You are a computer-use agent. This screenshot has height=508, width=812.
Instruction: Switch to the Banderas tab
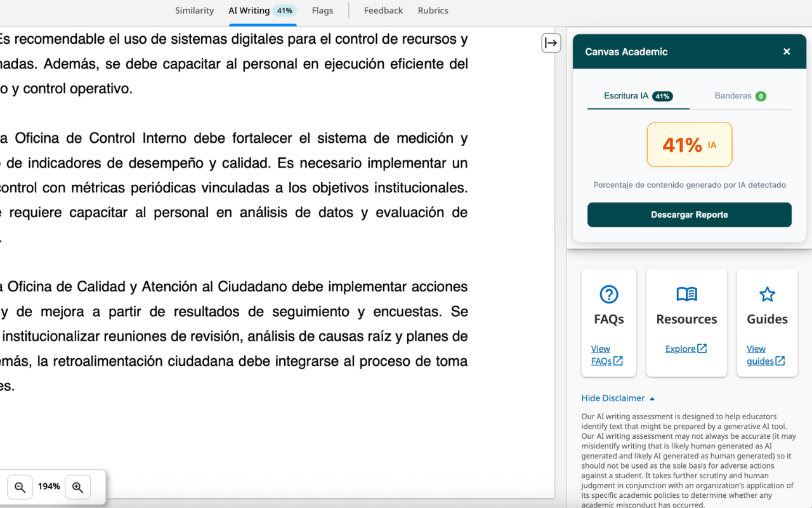(740, 96)
